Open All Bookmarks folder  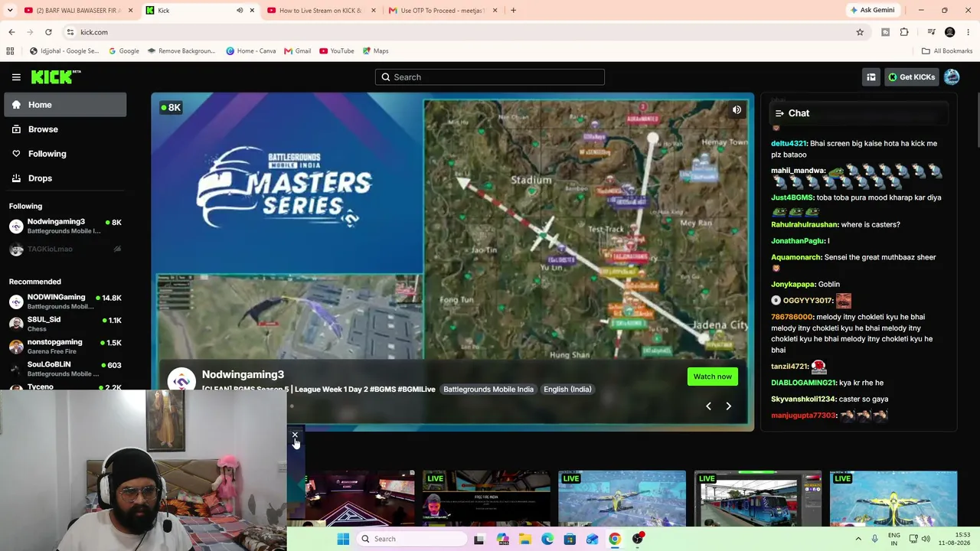pyautogui.click(x=947, y=51)
